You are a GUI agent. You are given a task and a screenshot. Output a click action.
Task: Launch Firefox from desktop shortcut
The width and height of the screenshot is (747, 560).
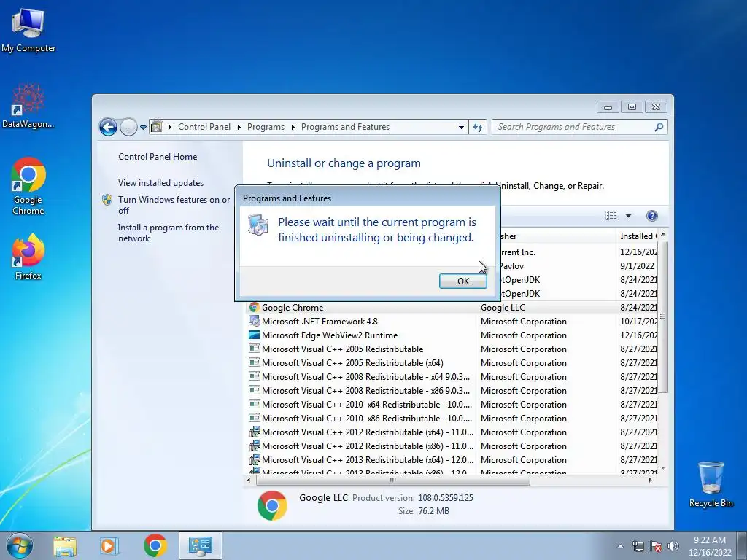(28, 257)
